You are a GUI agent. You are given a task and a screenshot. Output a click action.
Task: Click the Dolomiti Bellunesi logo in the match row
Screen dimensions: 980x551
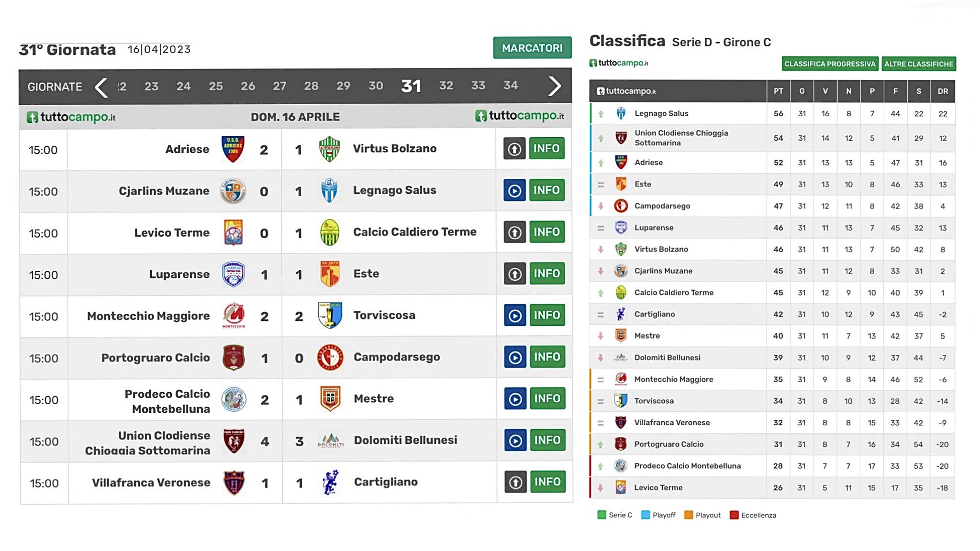331,441
